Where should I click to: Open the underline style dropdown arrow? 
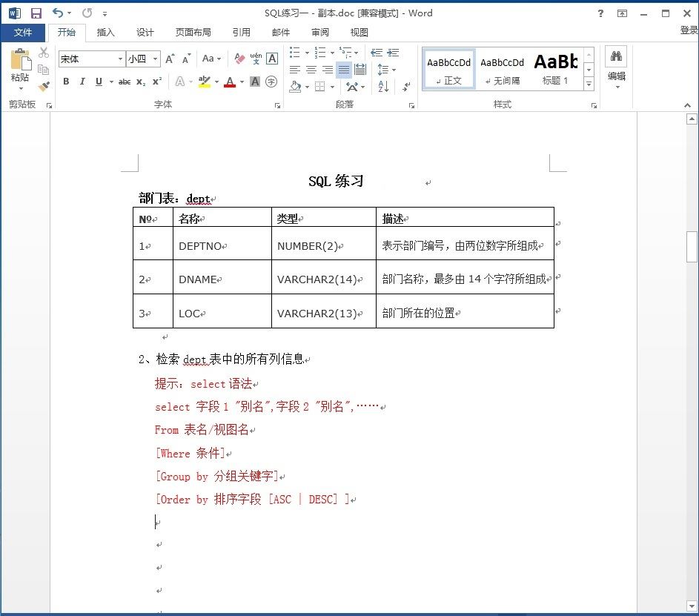tap(111, 82)
